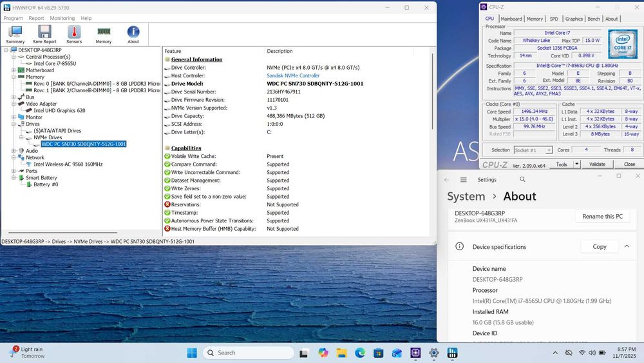Click the volume speaker tray icon

[x=592, y=353]
